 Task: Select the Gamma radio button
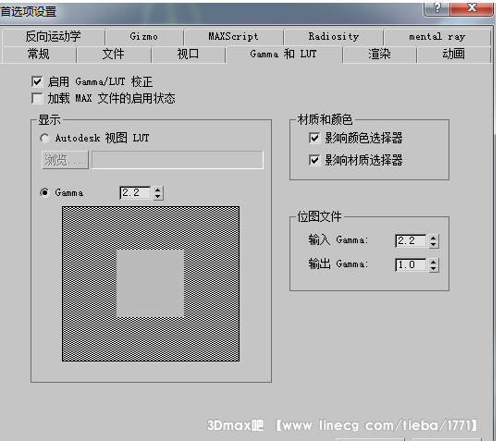pyautogui.click(x=44, y=192)
